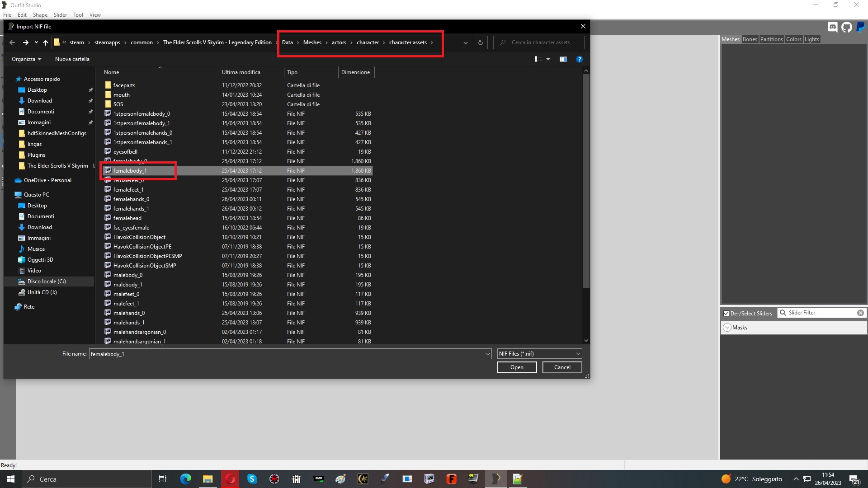Open the GitHub icon in Outfit Studio
The height and width of the screenshot is (488, 868).
click(847, 27)
